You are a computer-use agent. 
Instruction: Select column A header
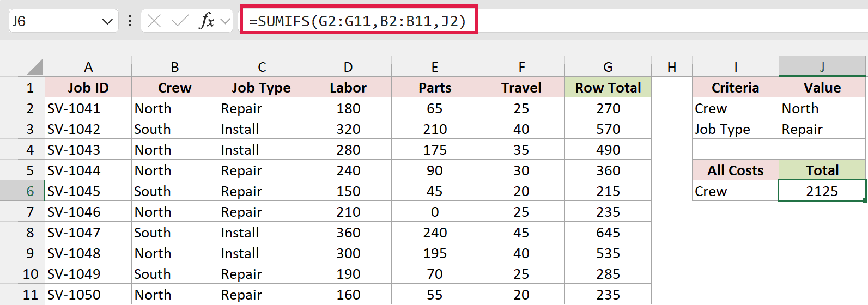(x=88, y=67)
